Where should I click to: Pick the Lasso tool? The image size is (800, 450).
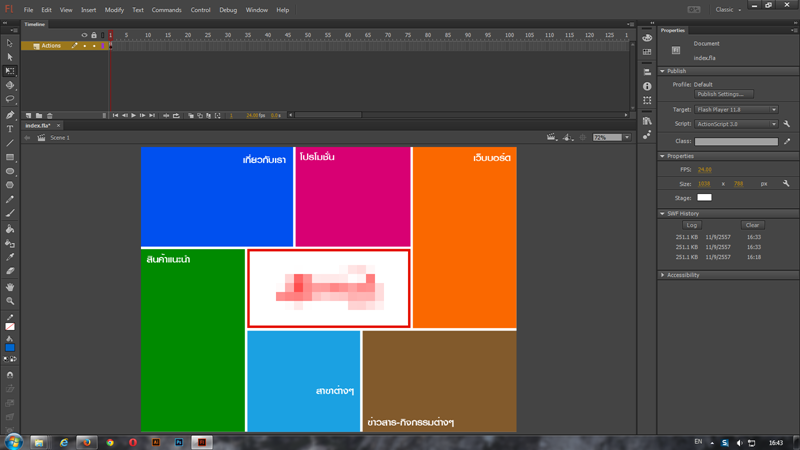10,99
